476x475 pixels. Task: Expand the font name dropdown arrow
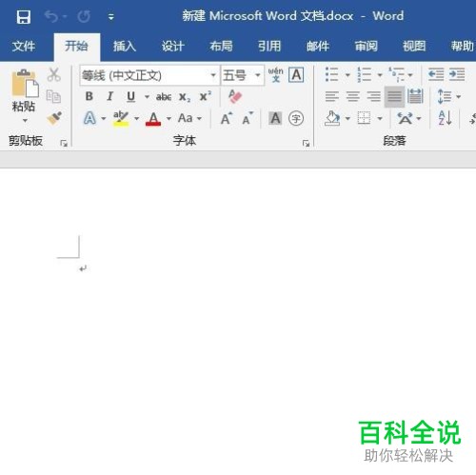213,75
